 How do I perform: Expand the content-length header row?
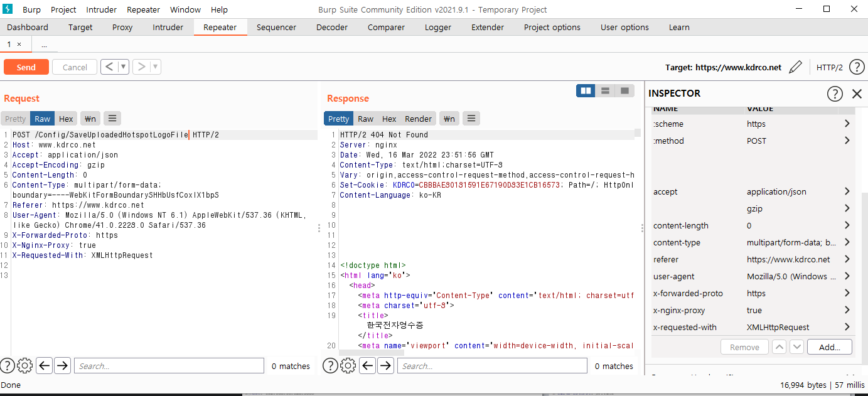point(847,225)
